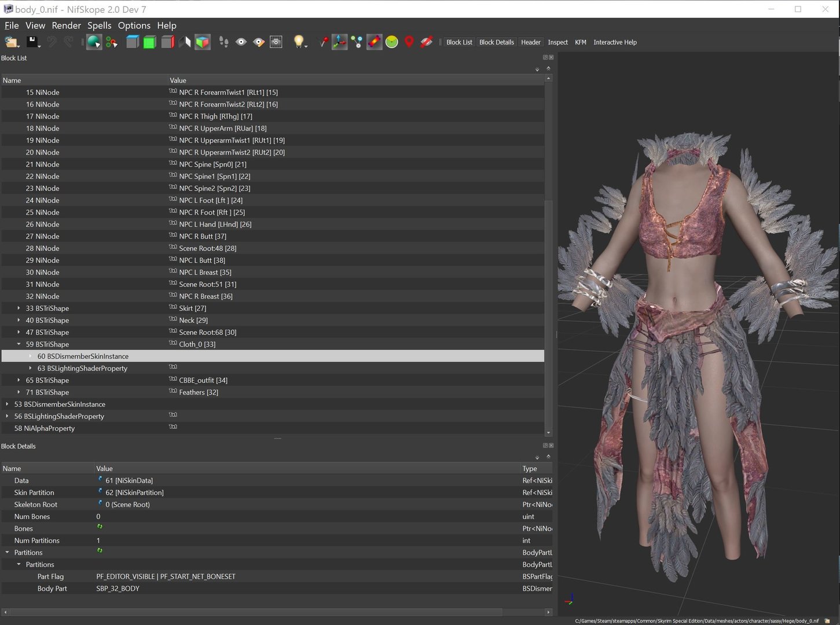Float the Block Details panel
Viewport: 840px width, 625px height.
545,446
